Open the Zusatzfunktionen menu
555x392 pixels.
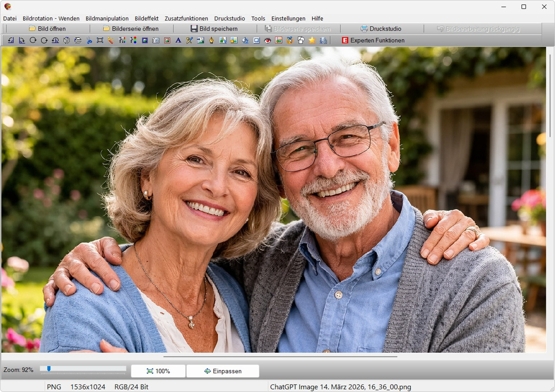click(187, 18)
